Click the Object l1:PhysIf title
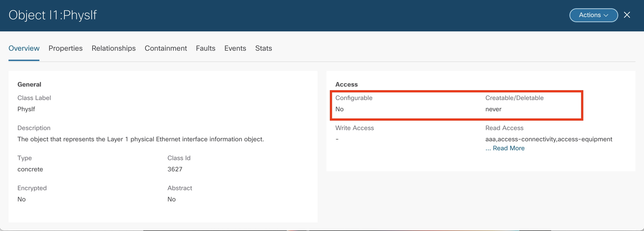Image resolution: width=644 pixels, height=231 pixels. (x=53, y=15)
